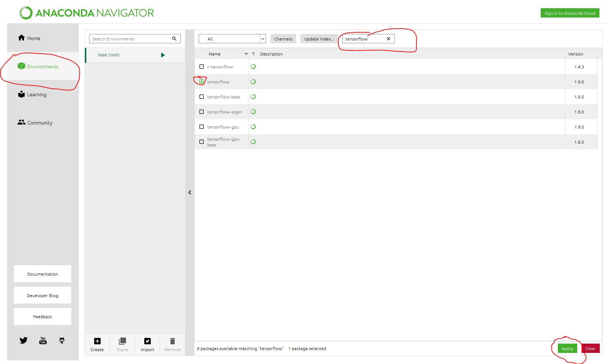Run base (root) environment play arrow
Image resolution: width=608 pixels, height=364 pixels.
163,55
